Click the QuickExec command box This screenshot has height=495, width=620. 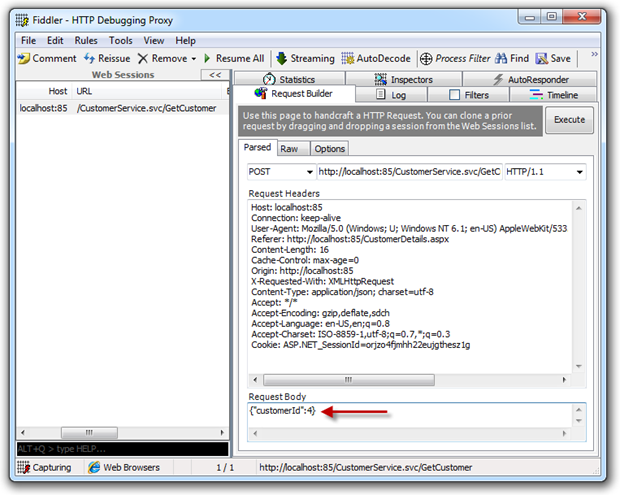pos(122,449)
